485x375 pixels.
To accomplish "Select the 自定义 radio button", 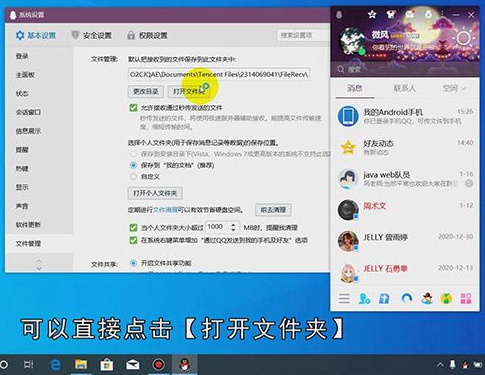I will [x=133, y=177].
